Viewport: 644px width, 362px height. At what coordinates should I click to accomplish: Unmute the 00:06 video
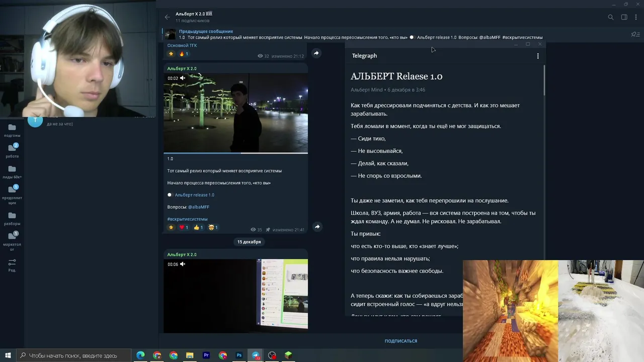[x=183, y=264]
